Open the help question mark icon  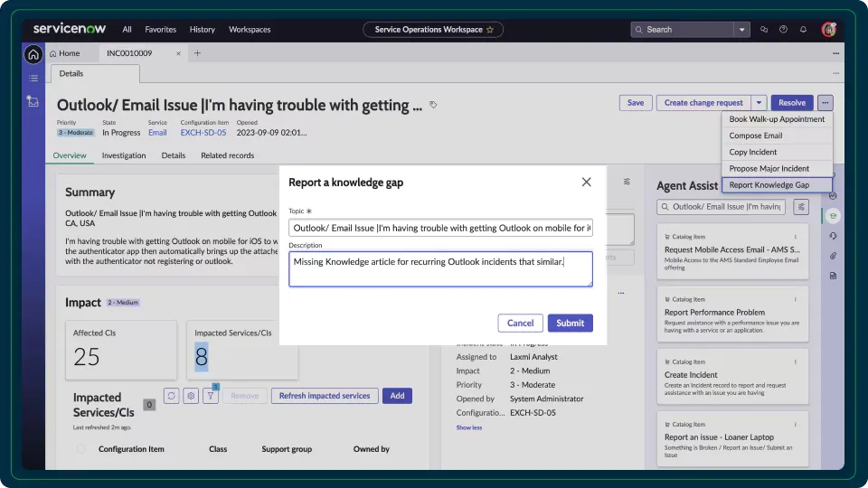(x=783, y=29)
